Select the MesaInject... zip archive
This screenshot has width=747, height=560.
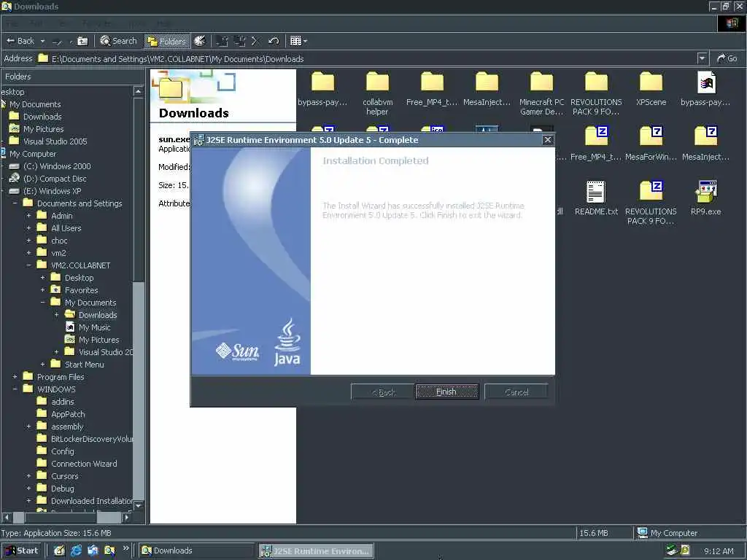pos(705,144)
